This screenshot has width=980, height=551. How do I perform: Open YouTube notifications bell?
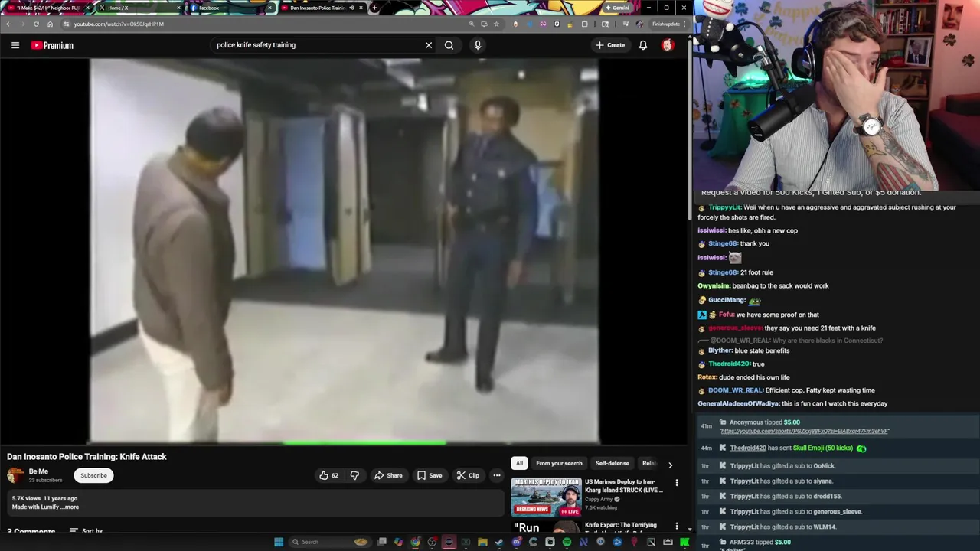pyautogui.click(x=643, y=45)
